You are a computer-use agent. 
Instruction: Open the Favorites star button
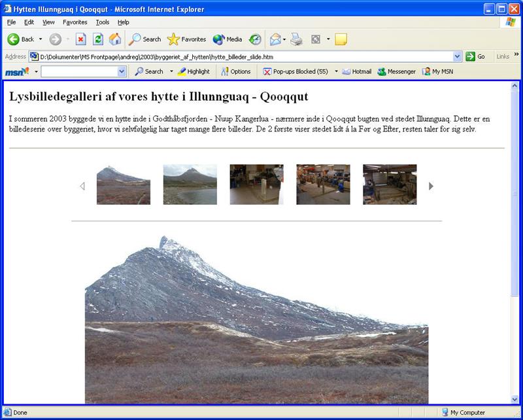(x=186, y=39)
